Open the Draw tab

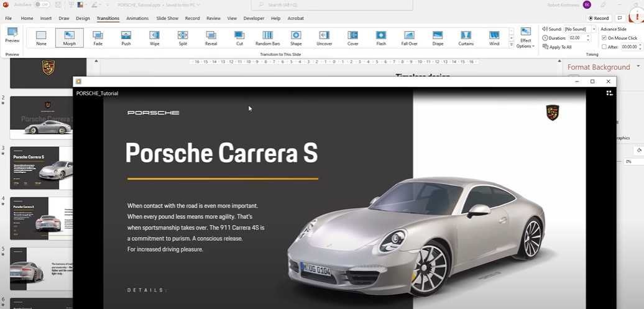pos(64,18)
